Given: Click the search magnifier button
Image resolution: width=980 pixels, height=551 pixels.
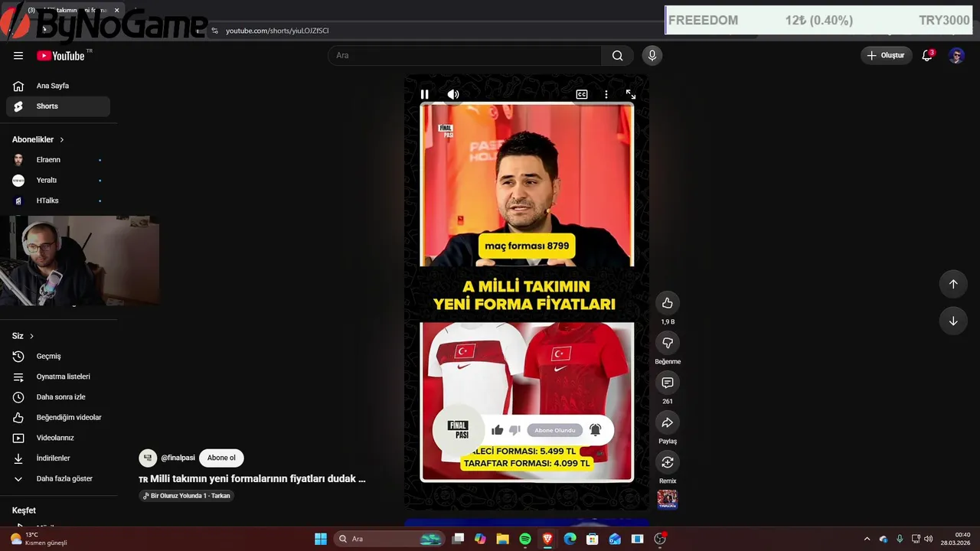Looking at the screenshot, I should 617,55.
